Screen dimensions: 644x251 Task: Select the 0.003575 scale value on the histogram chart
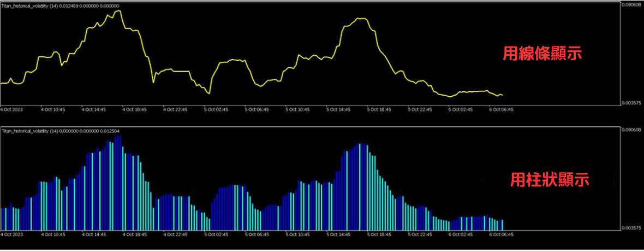coord(631,227)
